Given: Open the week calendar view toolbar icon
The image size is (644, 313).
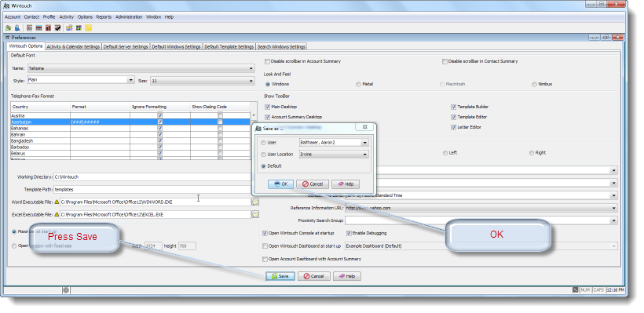Looking at the screenshot, I should tap(39, 28).
